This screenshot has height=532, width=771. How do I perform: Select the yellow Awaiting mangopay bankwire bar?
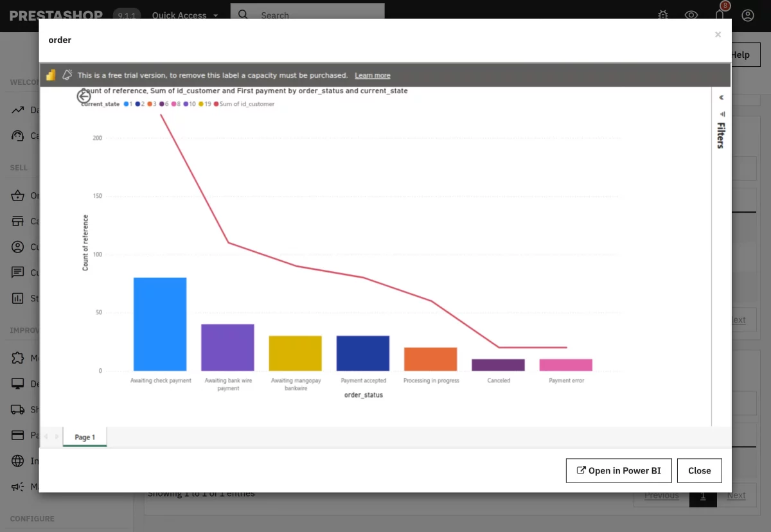pos(296,353)
